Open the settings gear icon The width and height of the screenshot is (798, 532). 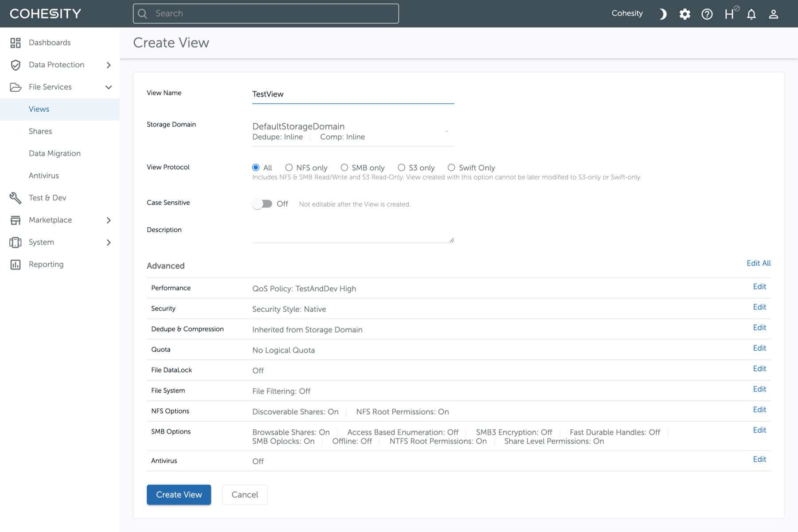[685, 14]
